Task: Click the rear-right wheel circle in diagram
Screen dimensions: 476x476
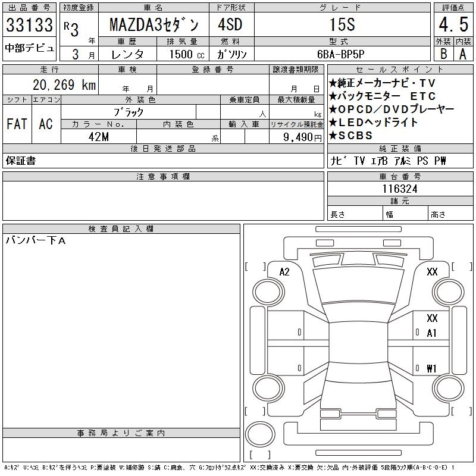Action: click(x=449, y=388)
